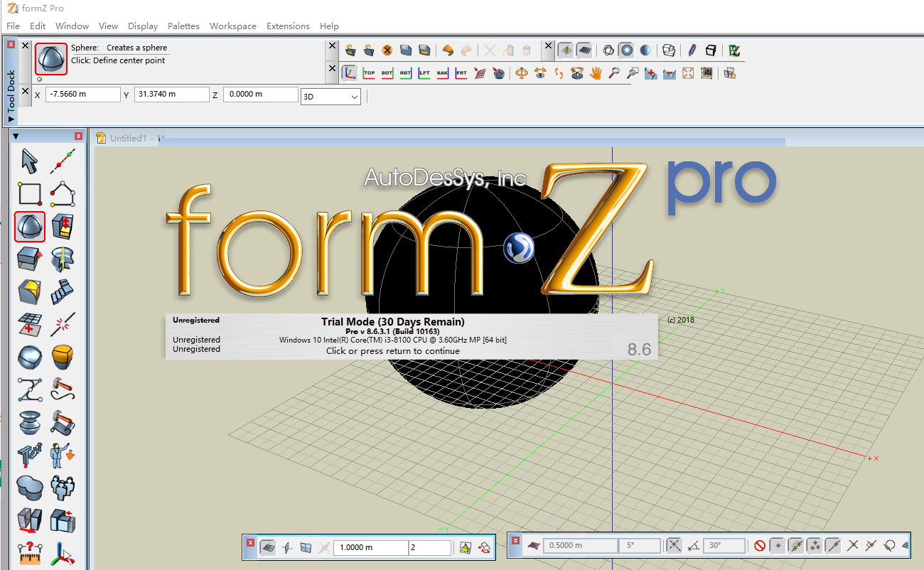The image size is (924, 570).
Task: Click the Fit view icon
Action: pyautogui.click(x=687, y=72)
